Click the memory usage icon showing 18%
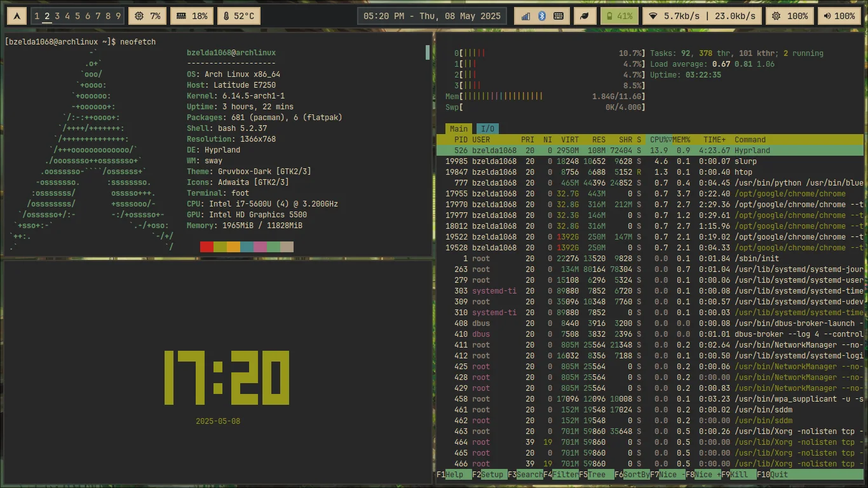Viewport: 868px width, 488px height. click(181, 16)
